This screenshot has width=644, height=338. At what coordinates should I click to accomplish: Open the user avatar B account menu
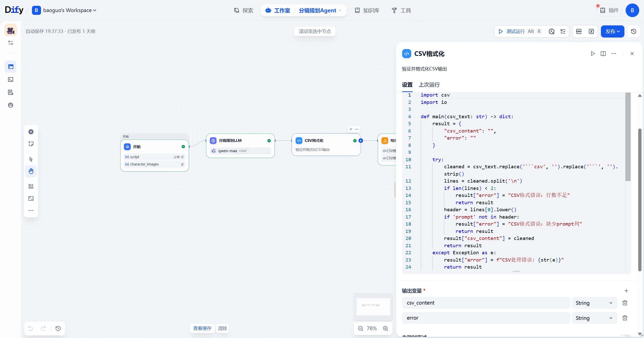pos(632,10)
